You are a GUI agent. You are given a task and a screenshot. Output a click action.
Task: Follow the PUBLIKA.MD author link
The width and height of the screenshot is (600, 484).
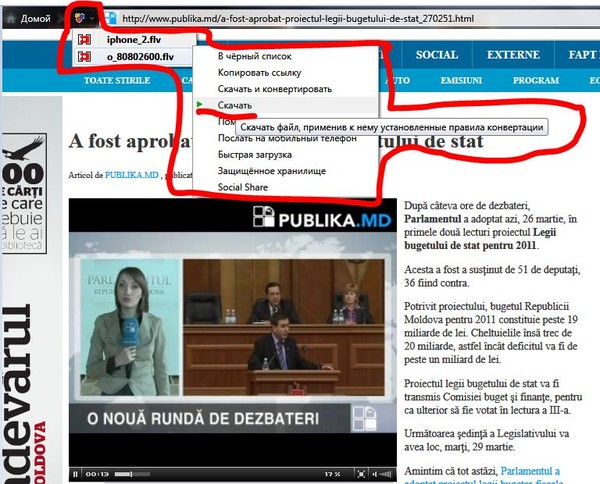(x=132, y=175)
